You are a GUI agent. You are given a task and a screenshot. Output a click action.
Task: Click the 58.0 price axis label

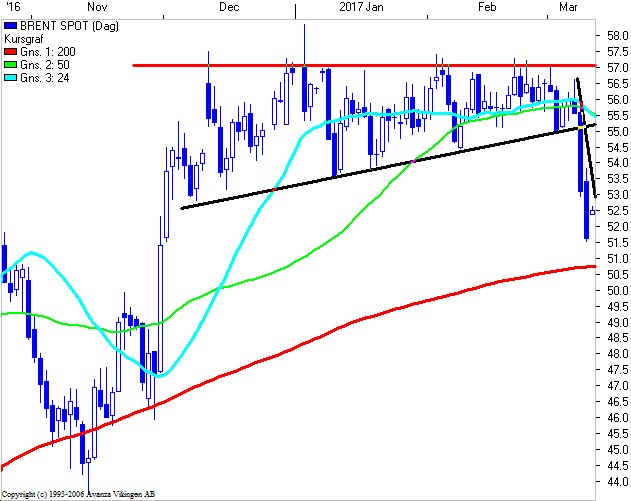(x=617, y=35)
